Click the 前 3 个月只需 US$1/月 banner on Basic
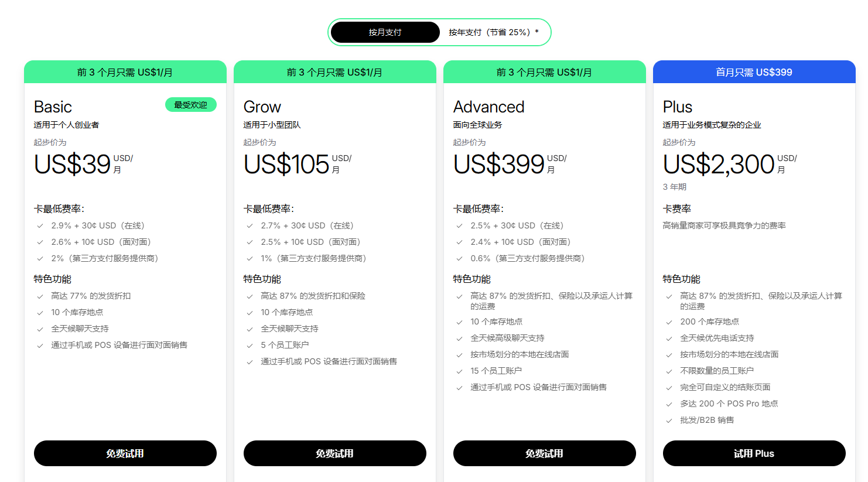 [125, 71]
